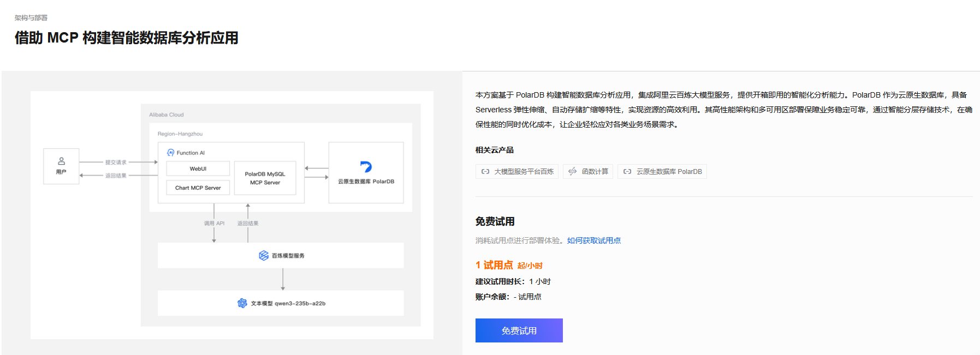Click the 返回结果 label above 百炼模型服务

(x=248, y=223)
